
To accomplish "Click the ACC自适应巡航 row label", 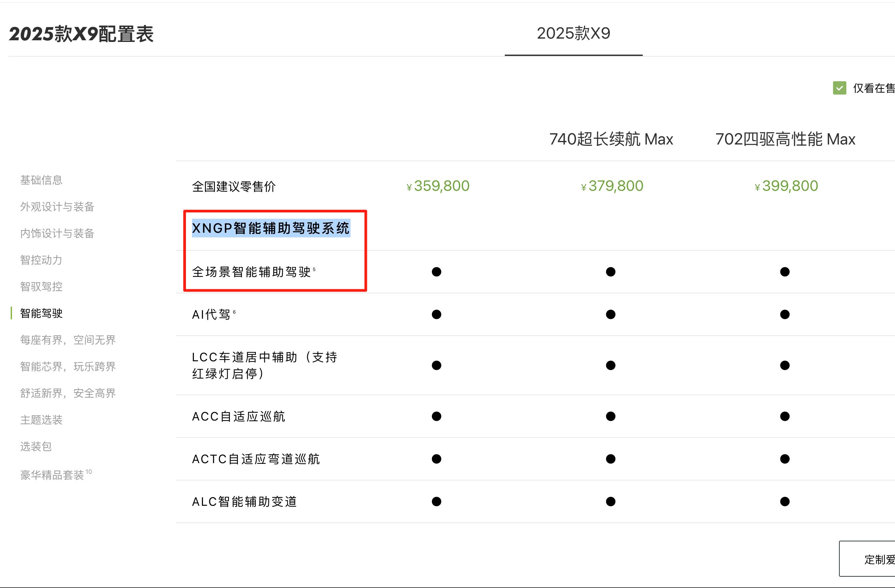I will [x=239, y=416].
